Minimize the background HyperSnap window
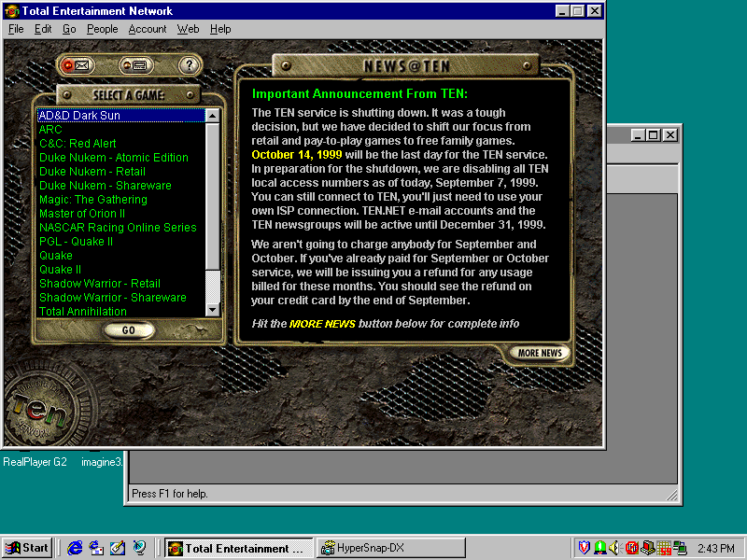The image size is (747, 560). pos(639,135)
